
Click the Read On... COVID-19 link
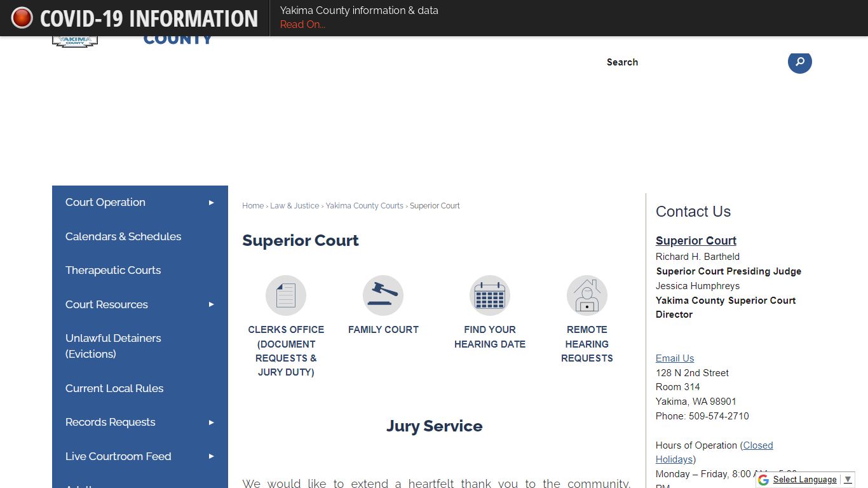[302, 25]
